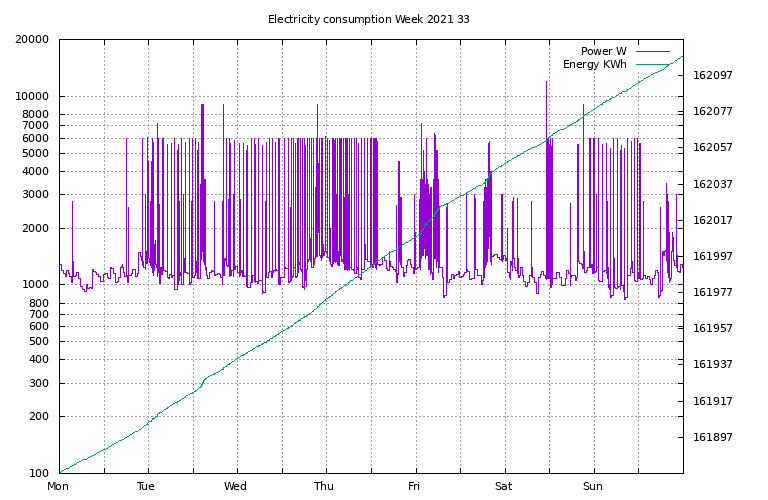
Task: Click the chart title 'Electricity consumption Week 2021 33'
Action: tap(368, 19)
